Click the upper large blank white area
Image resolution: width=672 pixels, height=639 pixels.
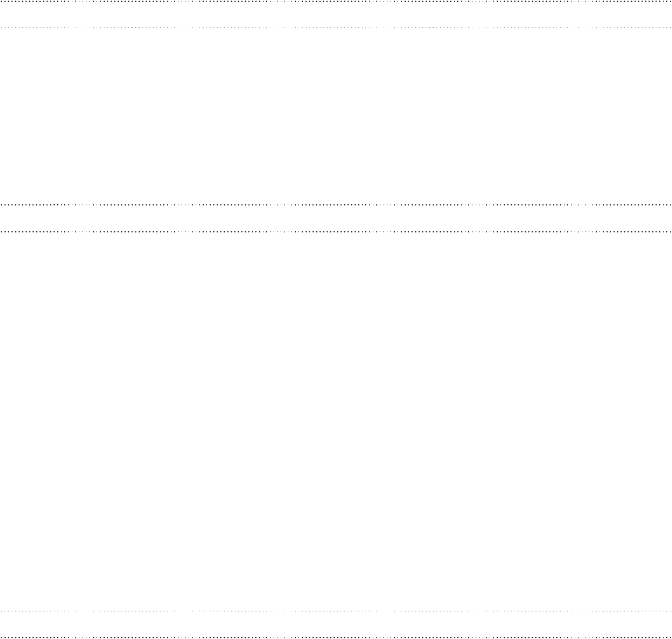(x=336, y=116)
